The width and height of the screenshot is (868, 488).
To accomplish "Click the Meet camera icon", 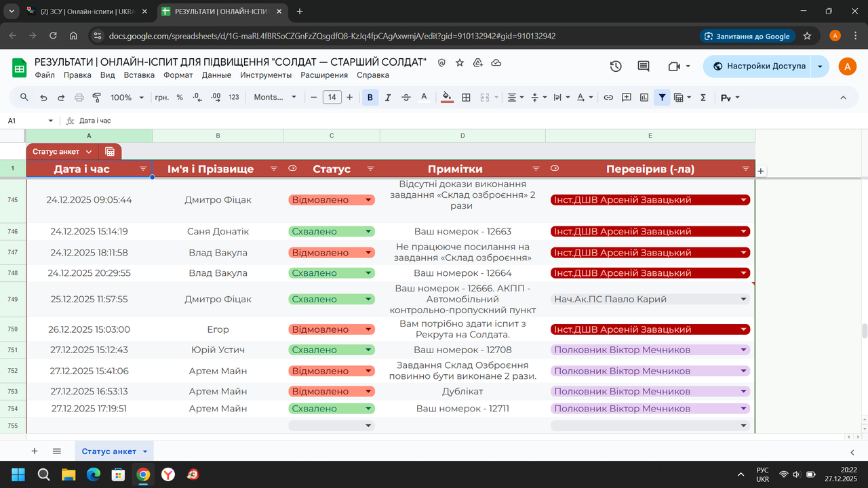I will coord(674,66).
